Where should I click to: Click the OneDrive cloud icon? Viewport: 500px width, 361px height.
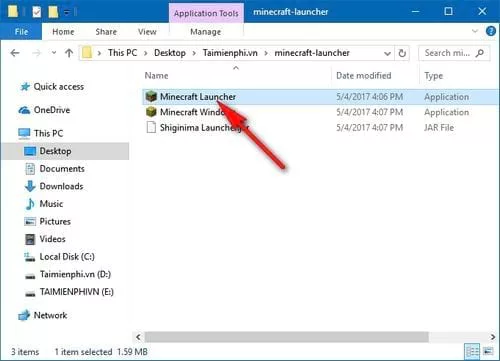[x=24, y=110]
